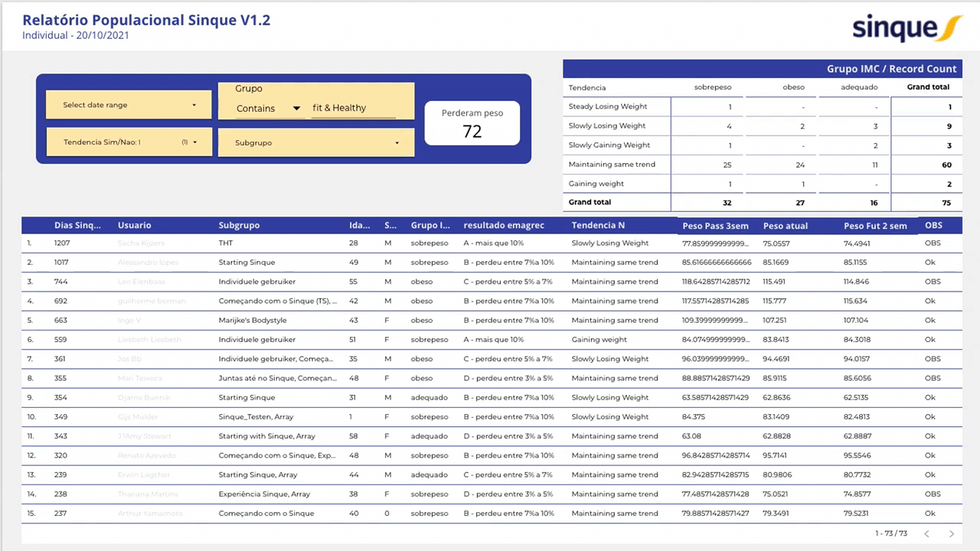This screenshot has width=980, height=551.
Task: Click peso atual value 115.491
Action: click(775, 282)
